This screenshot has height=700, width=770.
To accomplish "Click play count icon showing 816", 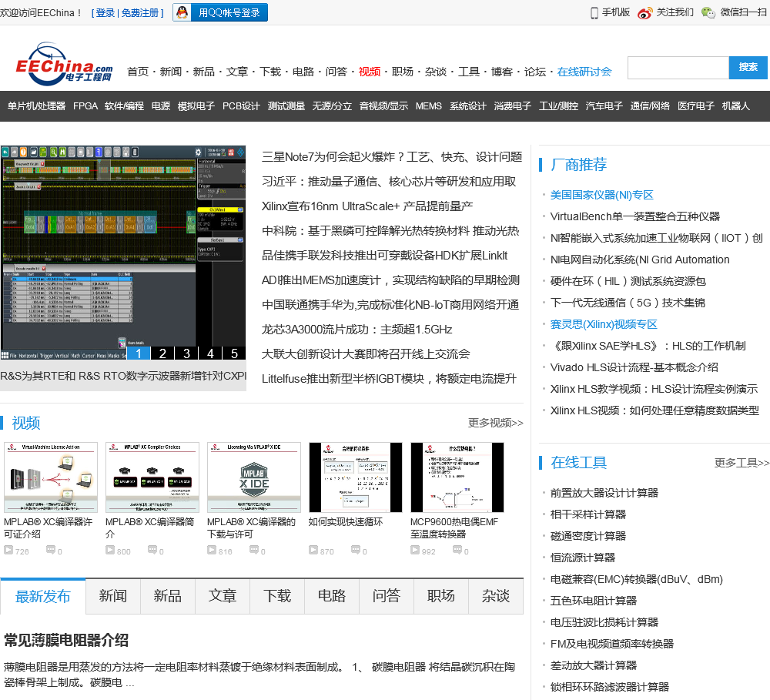I will pos(212,550).
